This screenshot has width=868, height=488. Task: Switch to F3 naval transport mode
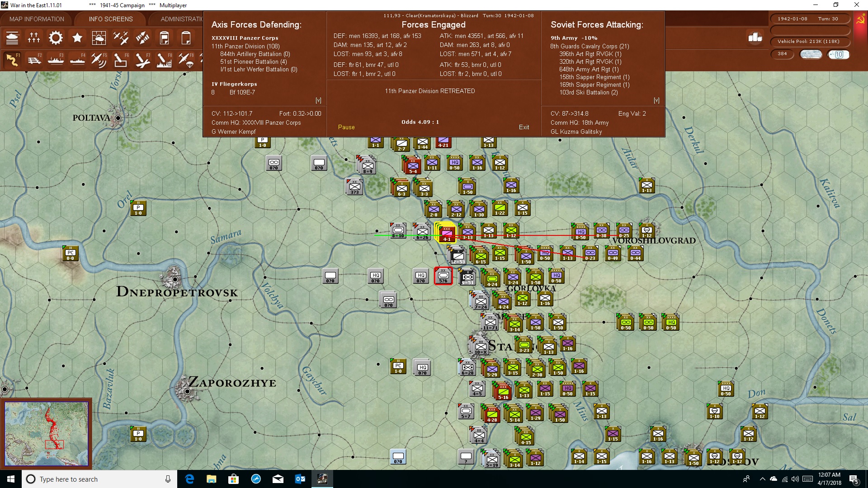pyautogui.click(x=56, y=60)
